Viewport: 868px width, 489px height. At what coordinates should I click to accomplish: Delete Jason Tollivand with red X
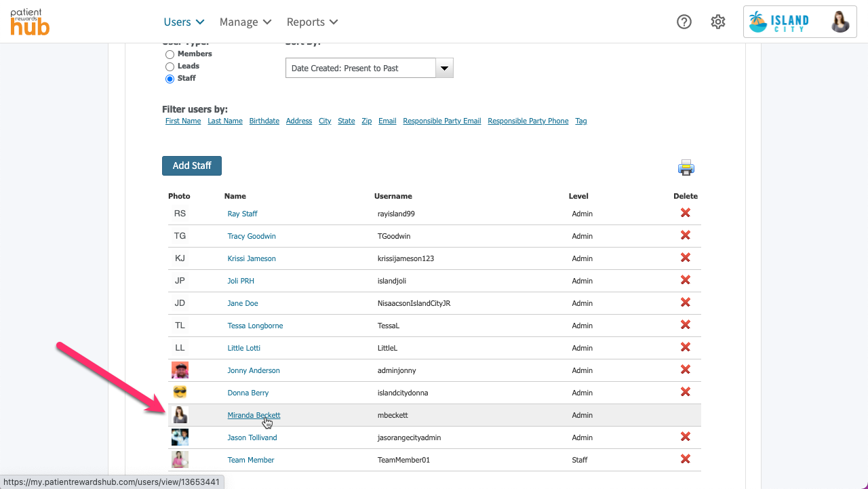(686, 437)
